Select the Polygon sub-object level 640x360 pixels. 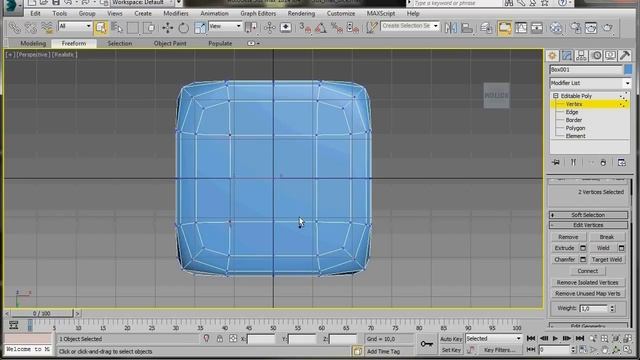[x=575, y=128]
